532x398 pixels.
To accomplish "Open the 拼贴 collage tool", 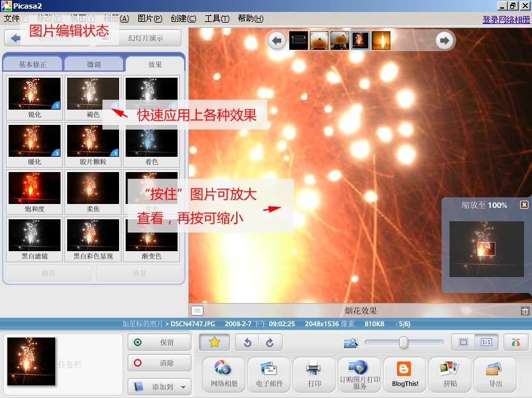I will pyautogui.click(x=450, y=374).
